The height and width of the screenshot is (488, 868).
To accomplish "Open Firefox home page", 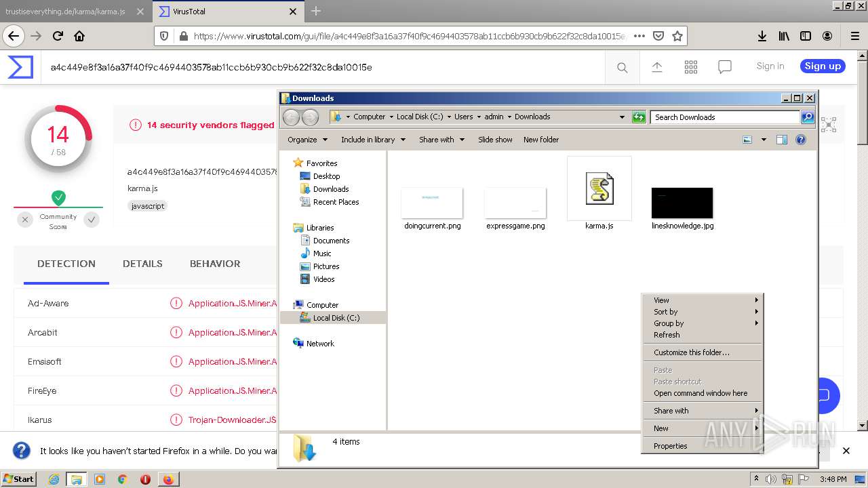I will point(79,36).
